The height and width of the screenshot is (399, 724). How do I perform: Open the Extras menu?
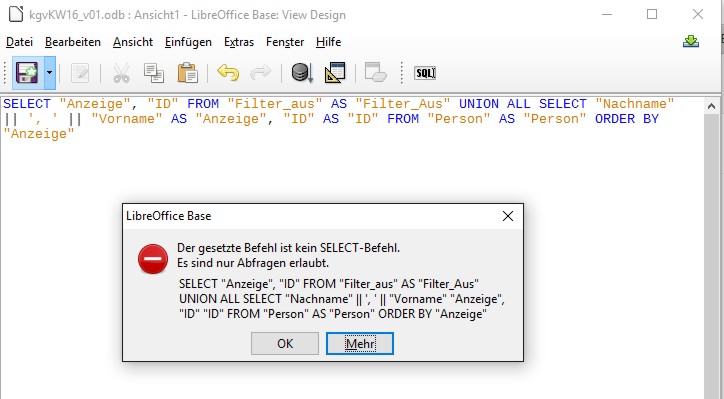pos(239,42)
